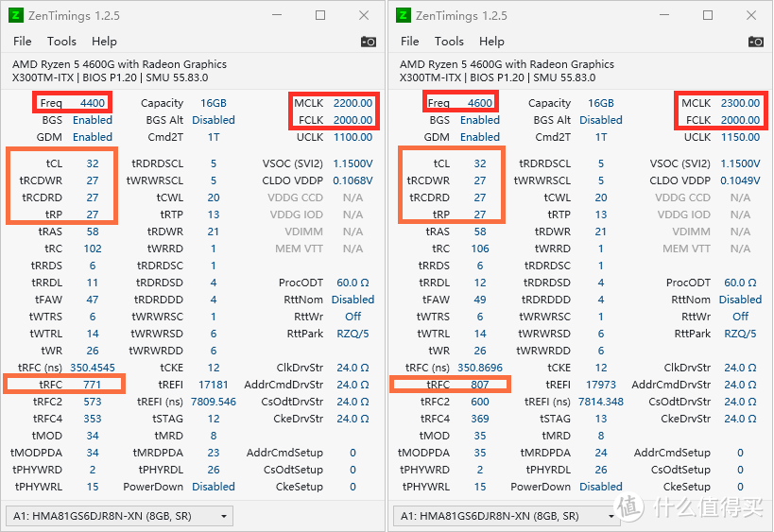
Task: Open the Help menu in the left window
Action: click(104, 42)
